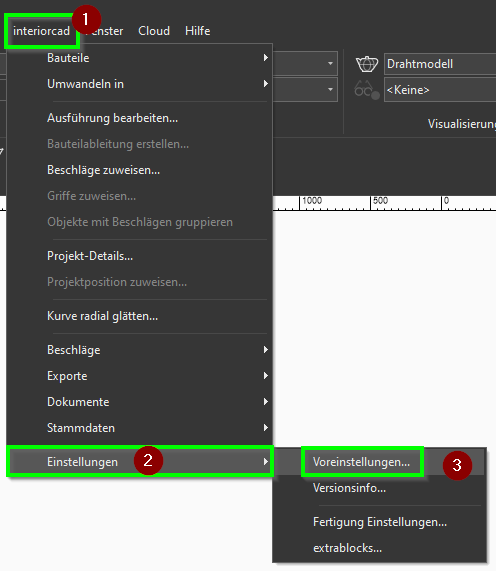The height and width of the screenshot is (571, 496).
Task: Select Fertigung Einstellungen… entry
Action: point(379,522)
